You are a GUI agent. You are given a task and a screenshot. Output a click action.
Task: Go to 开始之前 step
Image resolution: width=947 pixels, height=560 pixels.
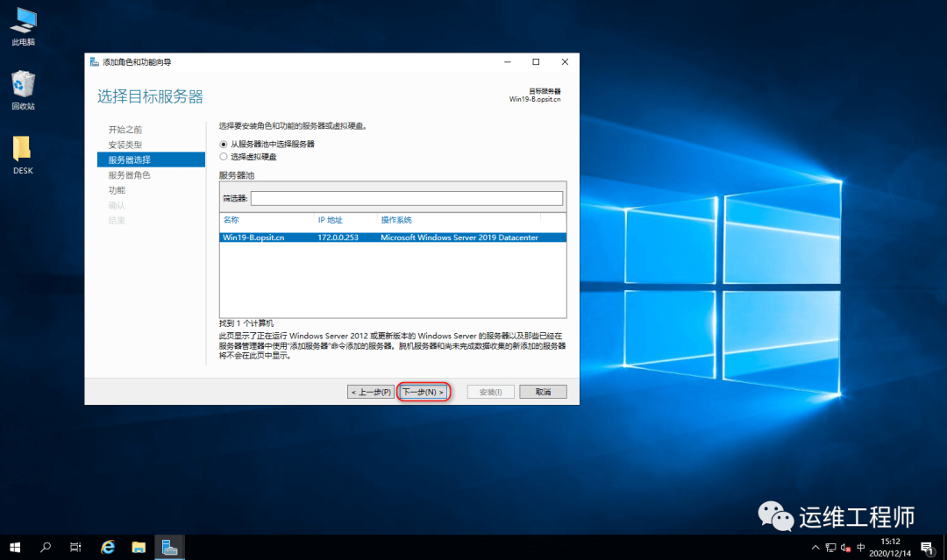coord(125,130)
